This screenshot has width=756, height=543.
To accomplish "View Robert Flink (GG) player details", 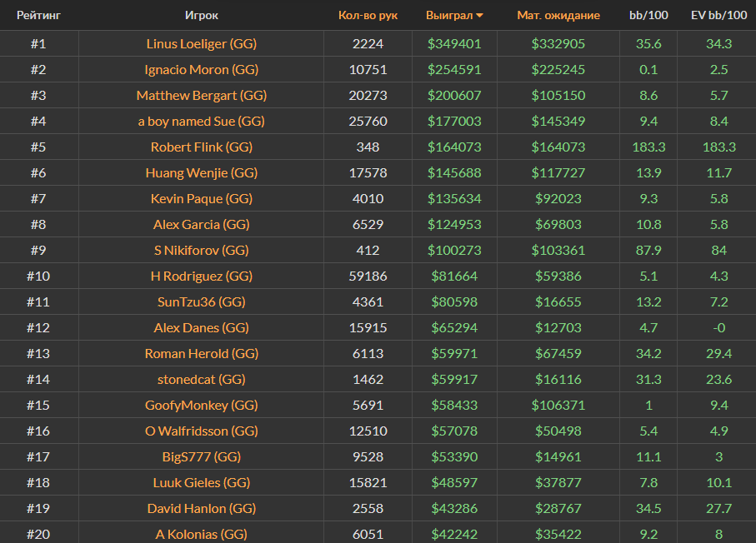I will coord(201,147).
